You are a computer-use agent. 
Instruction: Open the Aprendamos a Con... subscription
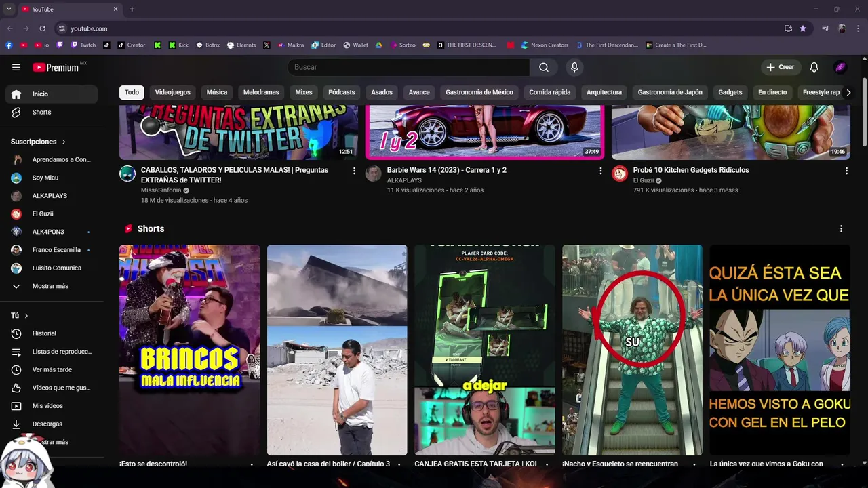52,160
